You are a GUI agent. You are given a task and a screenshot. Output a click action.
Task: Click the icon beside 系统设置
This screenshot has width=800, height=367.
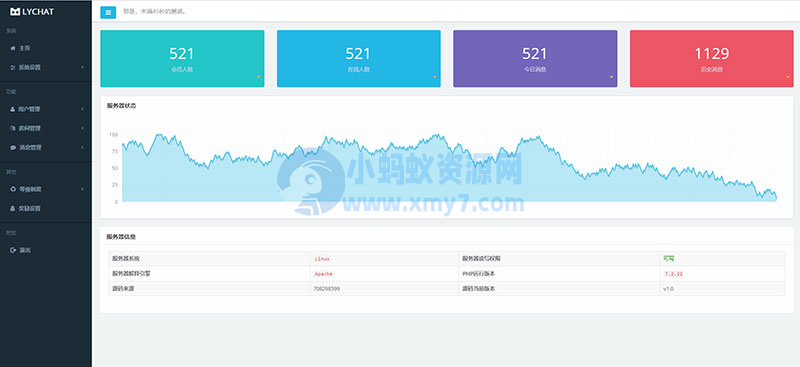coord(13,67)
